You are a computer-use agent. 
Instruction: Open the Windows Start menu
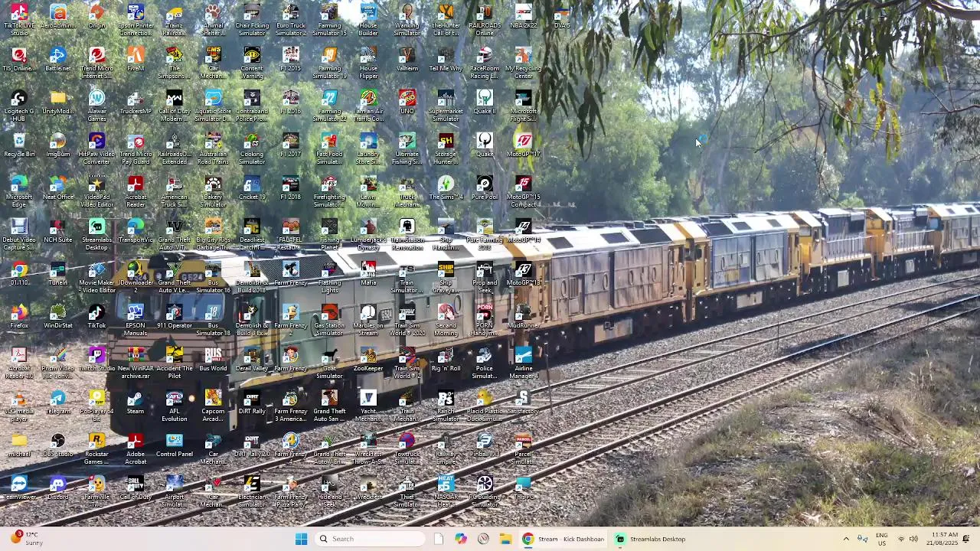(302, 539)
